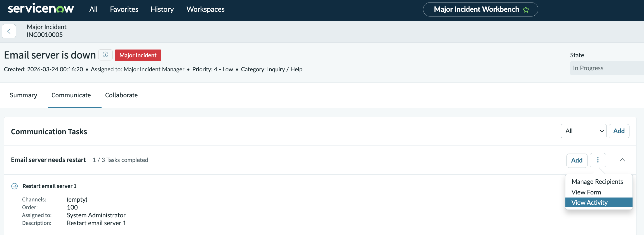Open the History menu

(162, 9)
